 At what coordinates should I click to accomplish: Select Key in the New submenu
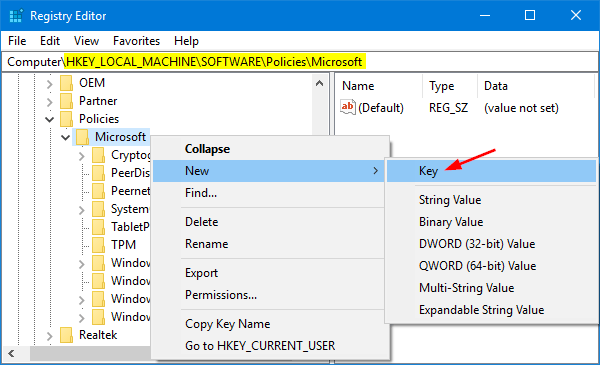point(491,171)
